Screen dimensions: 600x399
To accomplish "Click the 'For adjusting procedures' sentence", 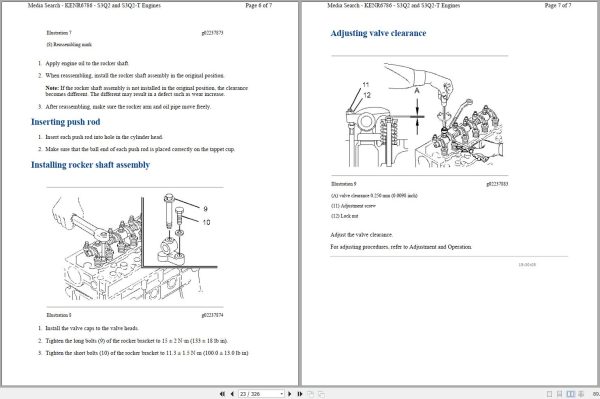I will 401,247.
